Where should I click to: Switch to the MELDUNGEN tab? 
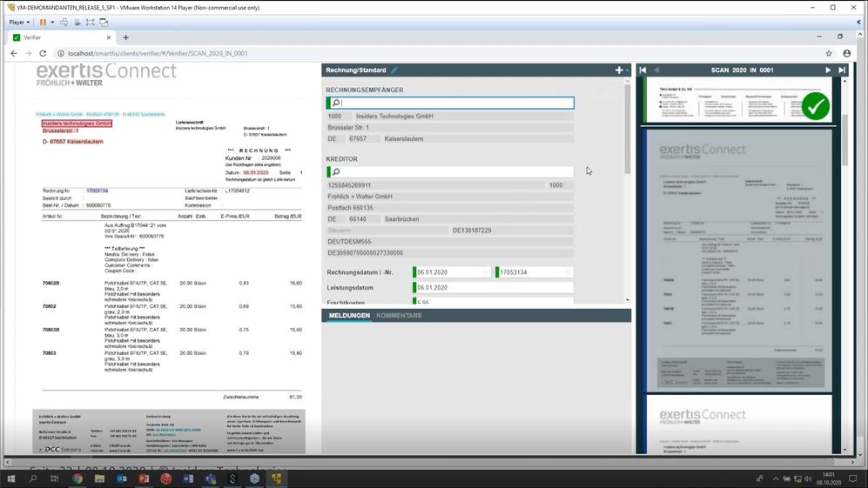[x=349, y=316]
